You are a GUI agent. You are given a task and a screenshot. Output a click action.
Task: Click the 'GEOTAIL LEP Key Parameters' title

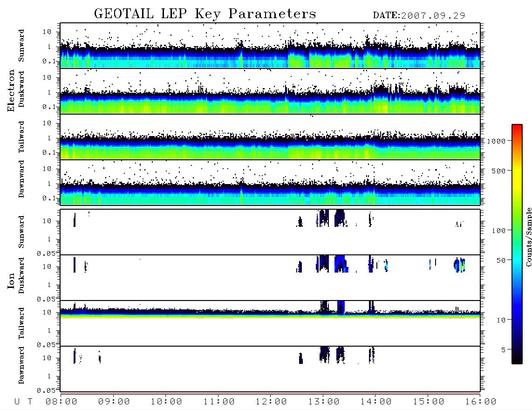[205, 14]
